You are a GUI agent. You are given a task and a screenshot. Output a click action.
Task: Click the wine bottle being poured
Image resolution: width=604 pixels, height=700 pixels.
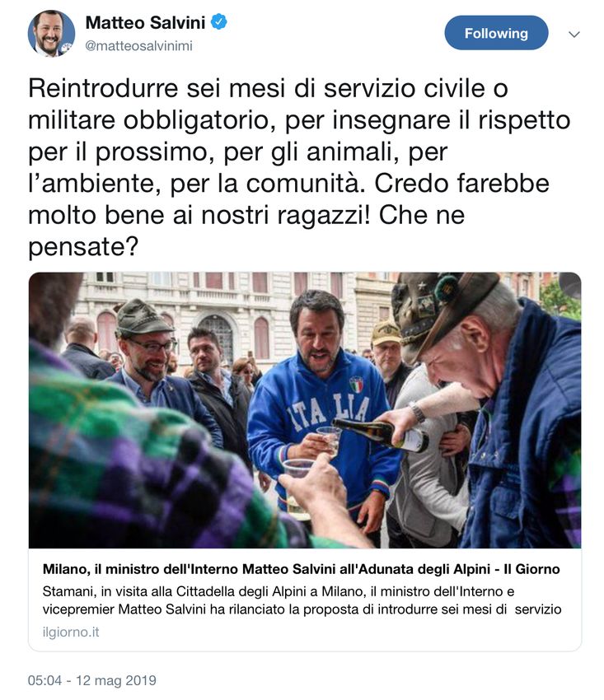[380, 434]
